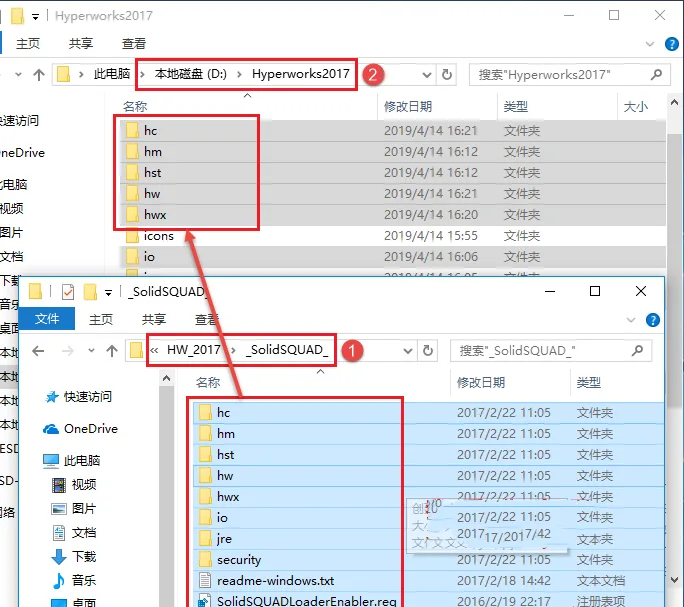684x607 pixels.
Task: Select the icons folder in Hyperworks2017 window
Action: click(x=393, y=236)
